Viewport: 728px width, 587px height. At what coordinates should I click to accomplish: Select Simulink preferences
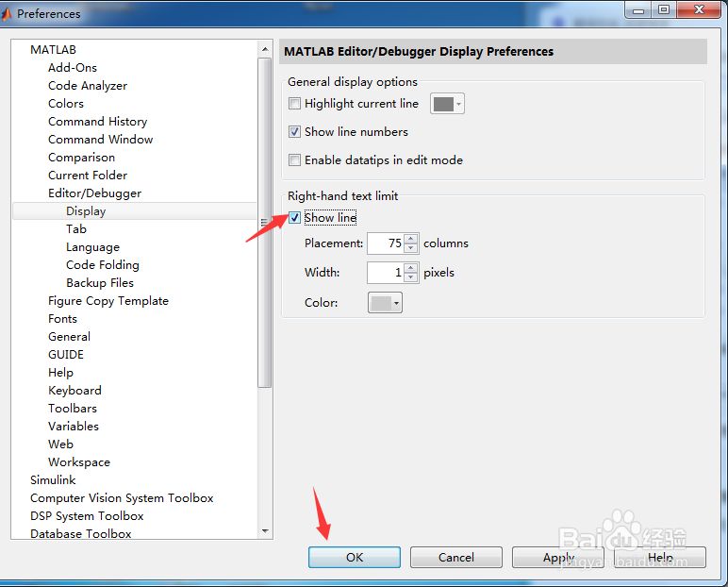tap(53, 480)
